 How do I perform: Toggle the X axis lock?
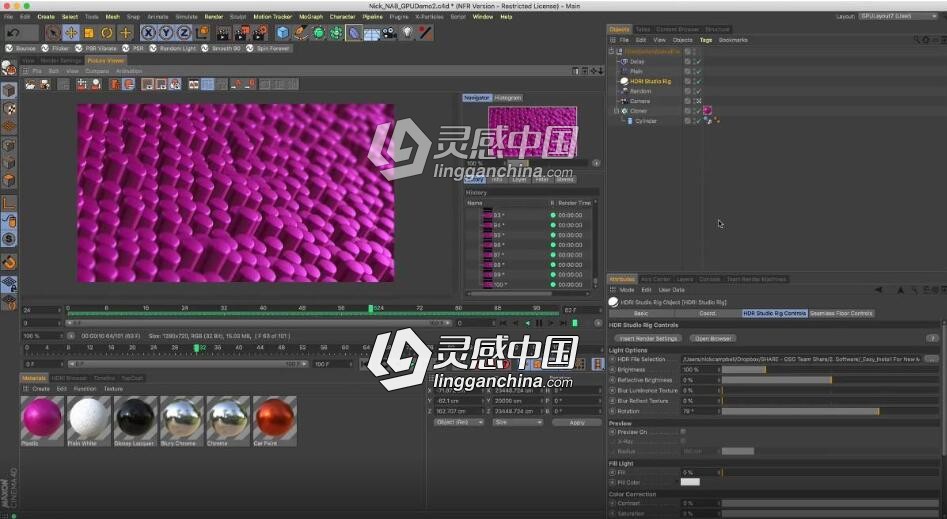[149, 33]
